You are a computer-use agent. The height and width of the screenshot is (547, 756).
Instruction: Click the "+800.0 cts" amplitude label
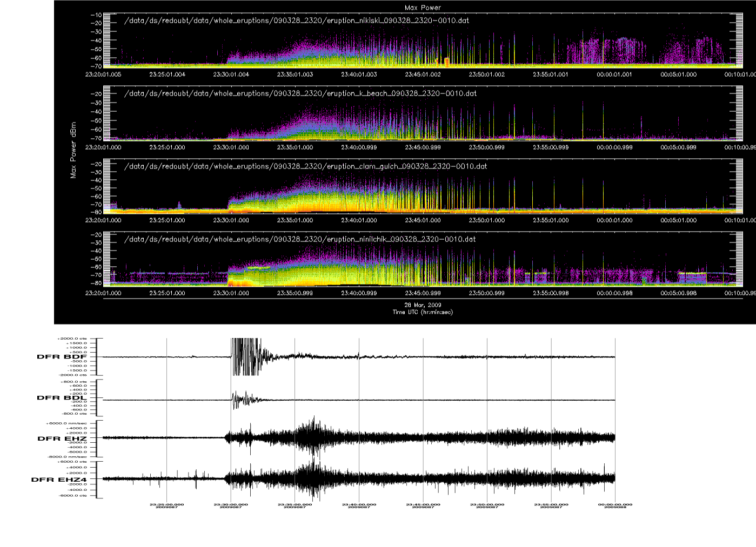click(x=75, y=381)
